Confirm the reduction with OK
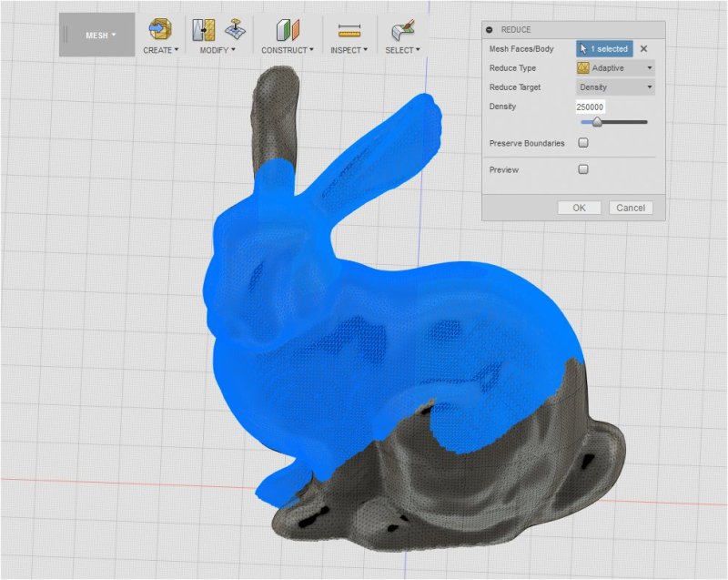 578,208
